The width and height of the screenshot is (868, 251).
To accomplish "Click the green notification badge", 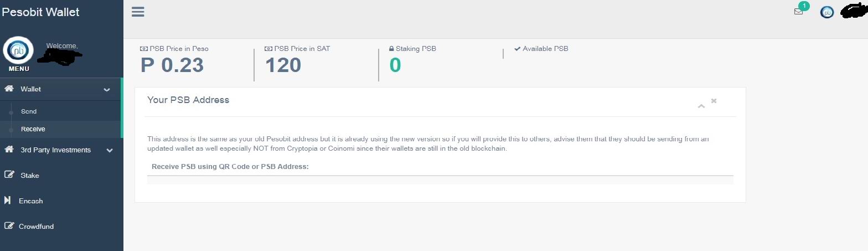I will pyautogui.click(x=803, y=6).
